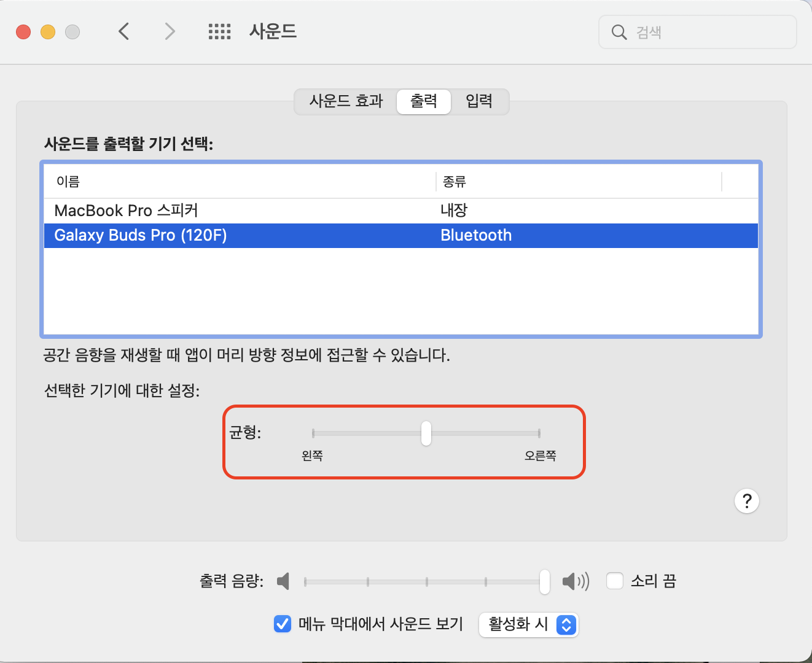Image resolution: width=812 pixels, height=663 pixels.
Task: Click the 균형 balance slider thumb
Action: pyautogui.click(x=426, y=433)
